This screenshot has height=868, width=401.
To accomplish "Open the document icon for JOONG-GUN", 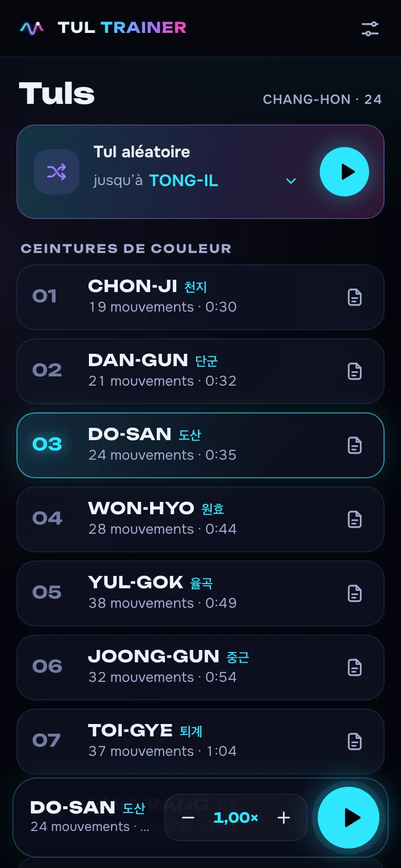I will point(355,667).
